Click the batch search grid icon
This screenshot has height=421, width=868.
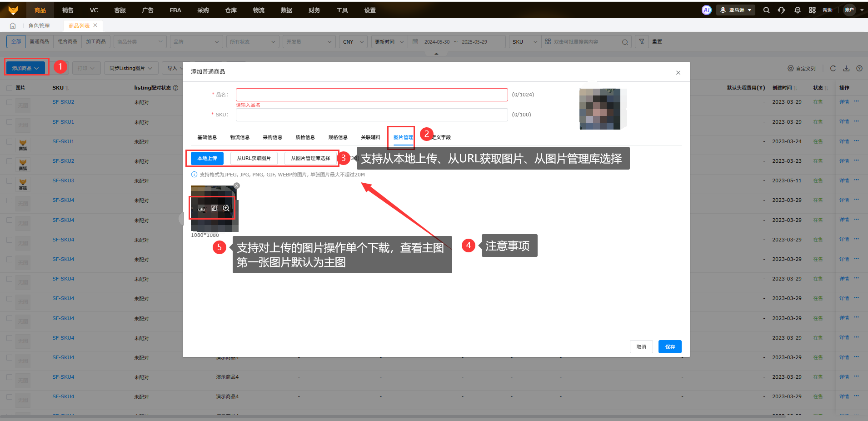pos(548,41)
